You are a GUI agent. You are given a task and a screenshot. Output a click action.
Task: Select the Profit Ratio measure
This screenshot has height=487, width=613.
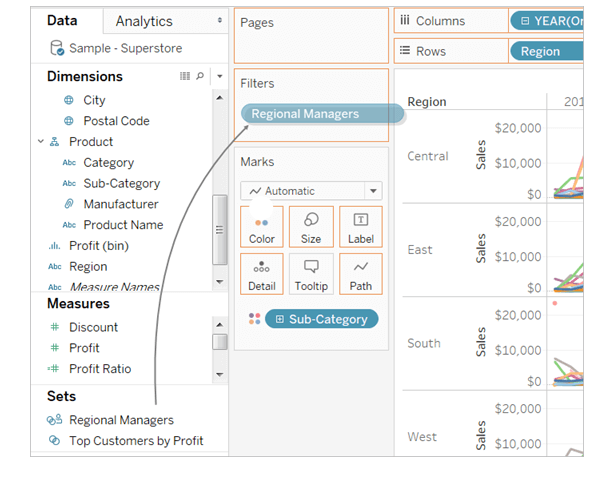99,369
